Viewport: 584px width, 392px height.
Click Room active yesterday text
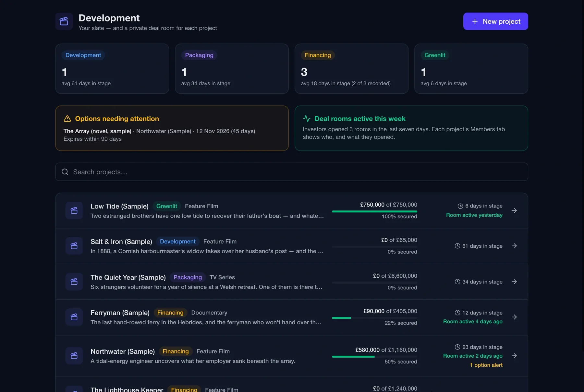(x=474, y=215)
